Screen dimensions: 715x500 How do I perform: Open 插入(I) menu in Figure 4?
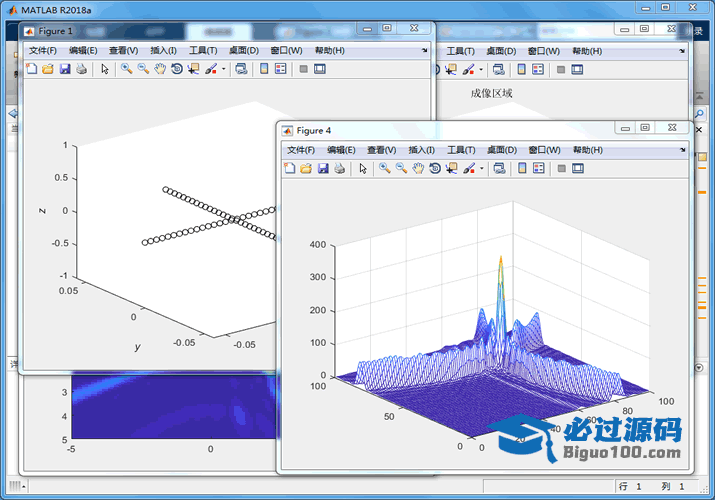421,150
